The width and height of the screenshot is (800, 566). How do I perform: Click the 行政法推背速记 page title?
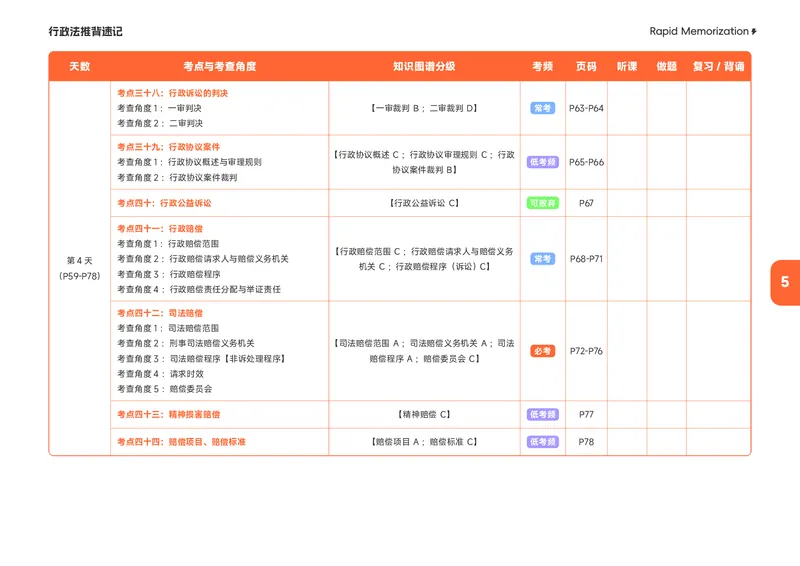(86, 32)
